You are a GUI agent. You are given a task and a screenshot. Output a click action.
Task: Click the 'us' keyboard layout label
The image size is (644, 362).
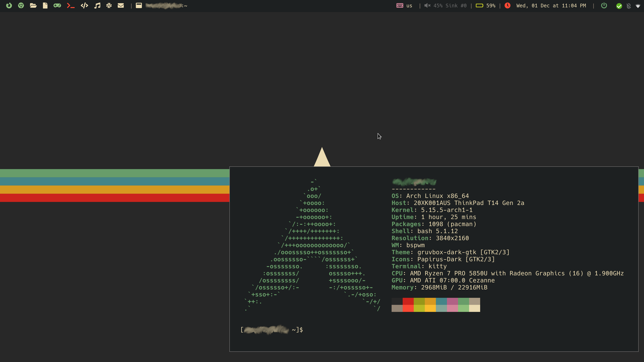click(x=409, y=6)
